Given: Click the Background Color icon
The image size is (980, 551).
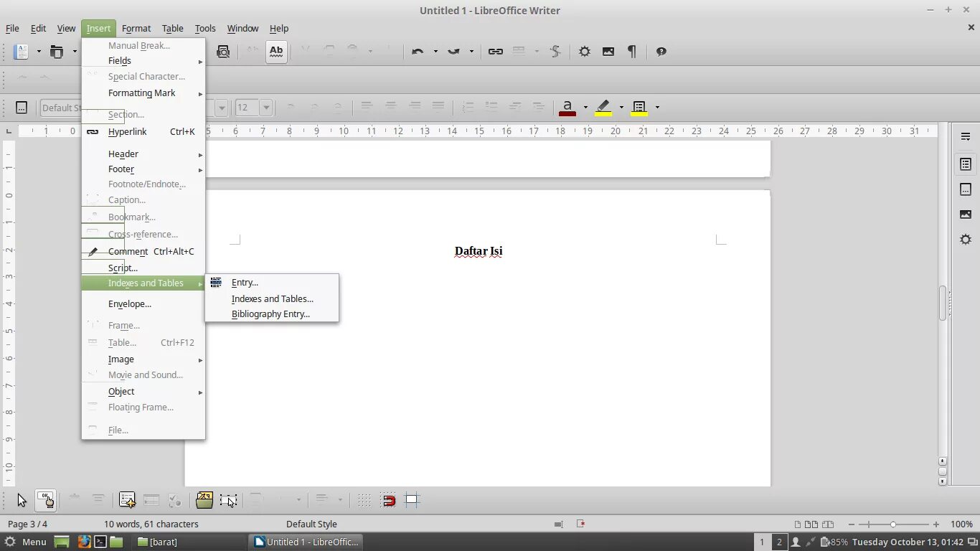Looking at the screenshot, I should coord(639,108).
